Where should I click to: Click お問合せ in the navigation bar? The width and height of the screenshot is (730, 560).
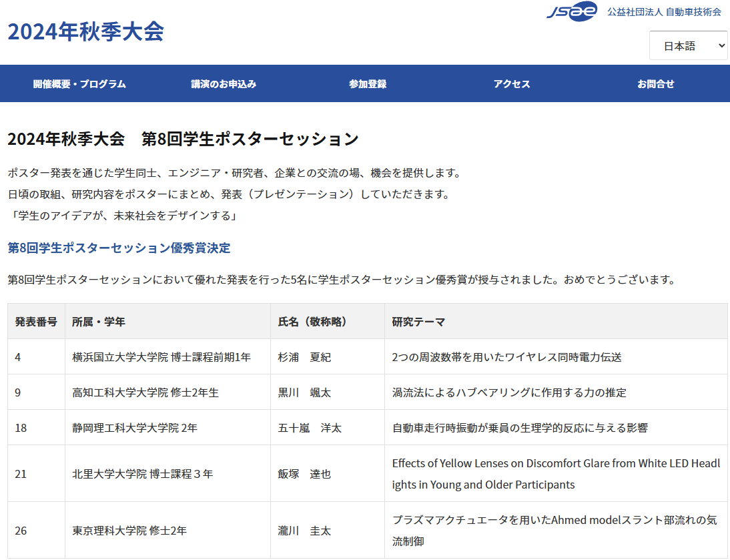pos(655,84)
